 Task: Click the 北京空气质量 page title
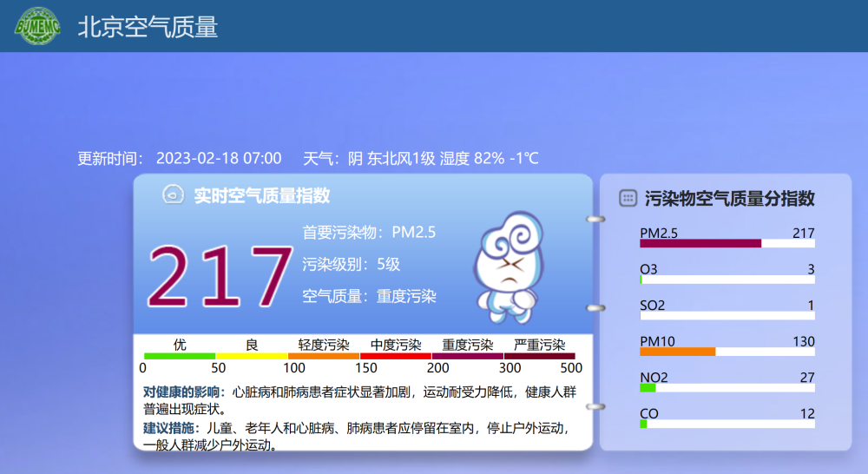pyautogui.click(x=148, y=27)
